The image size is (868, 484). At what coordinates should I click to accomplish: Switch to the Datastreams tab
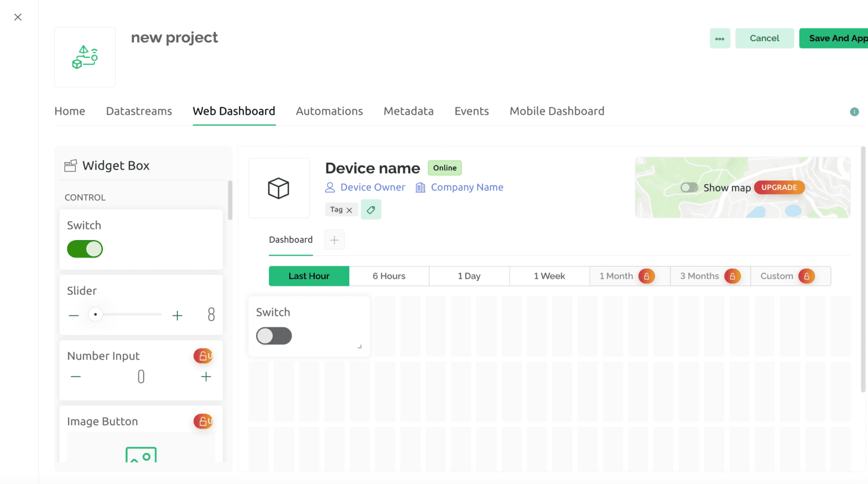(139, 111)
